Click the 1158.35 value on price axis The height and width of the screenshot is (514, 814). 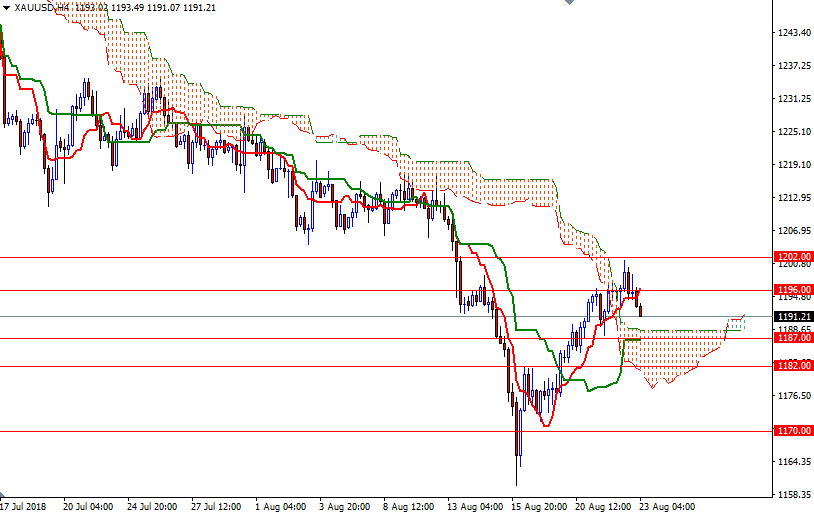(794, 495)
